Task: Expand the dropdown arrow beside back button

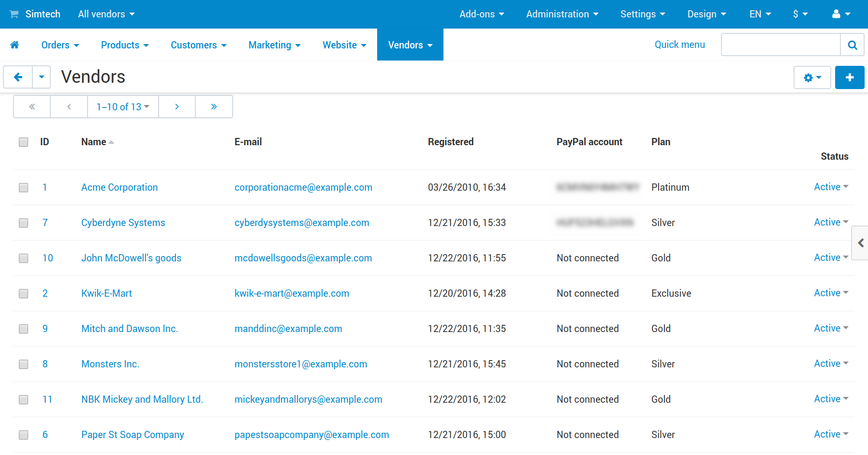Action: click(x=42, y=77)
